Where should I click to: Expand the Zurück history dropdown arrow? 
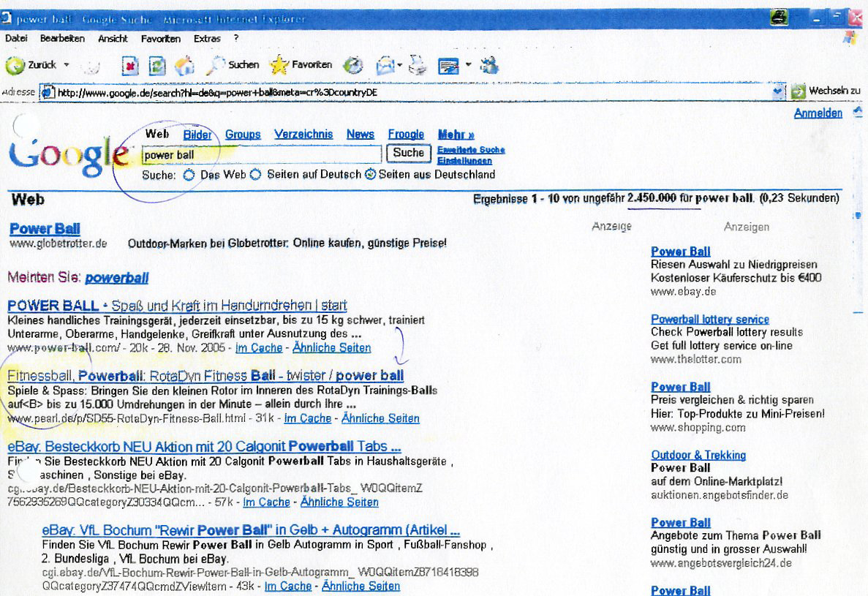pyautogui.click(x=67, y=65)
